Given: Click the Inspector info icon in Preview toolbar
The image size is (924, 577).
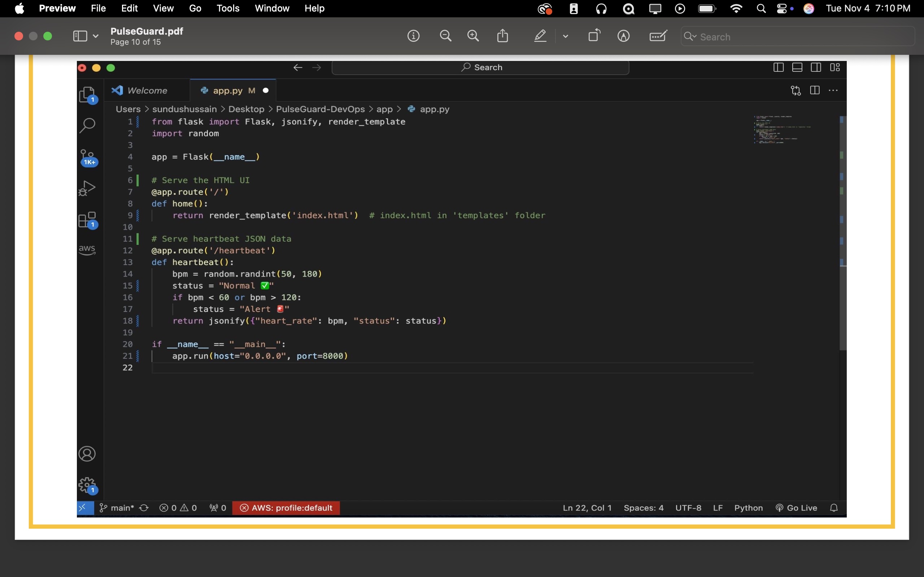Looking at the screenshot, I should (414, 36).
